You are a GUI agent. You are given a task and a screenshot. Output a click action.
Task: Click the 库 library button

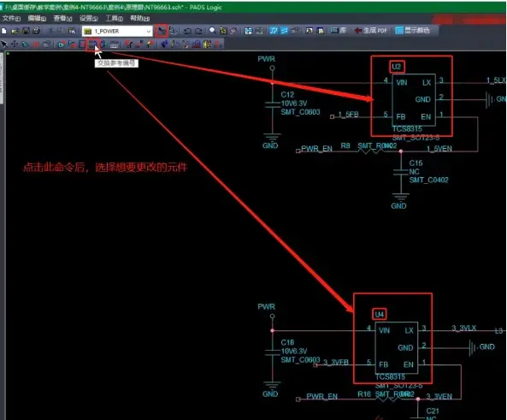(339, 31)
